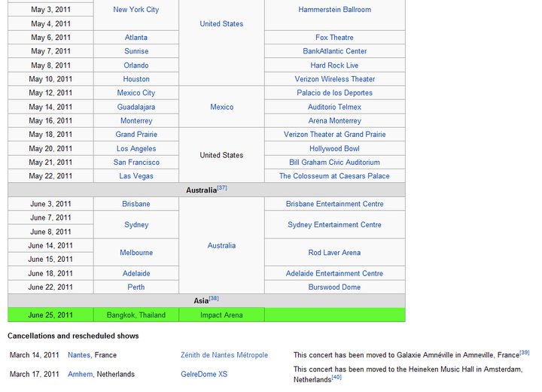This screenshot has height=392, width=542.
Task: Click the black United States cell text
Action: [x=221, y=156]
